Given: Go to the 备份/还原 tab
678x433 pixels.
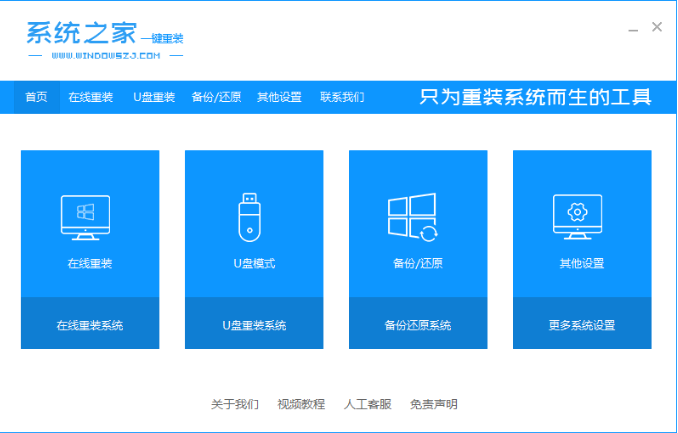Looking at the screenshot, I should pos(215,97).
